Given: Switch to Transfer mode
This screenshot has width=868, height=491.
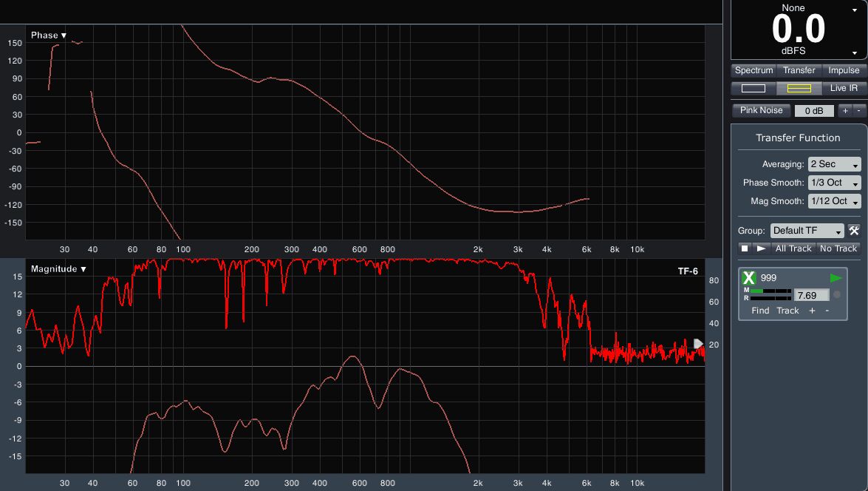Looking at the screenshot, I should coord(799,70).
